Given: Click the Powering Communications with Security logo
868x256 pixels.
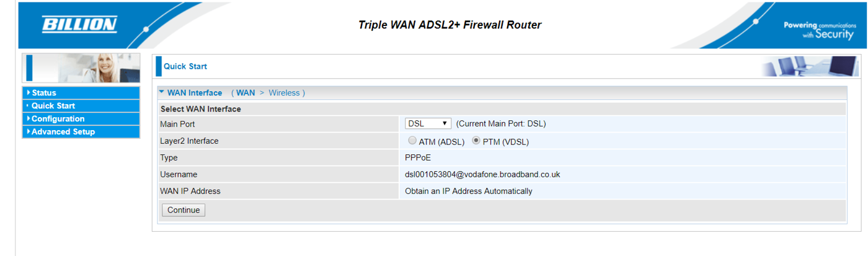Looking at the screenshot, I should tap(819, 30).
